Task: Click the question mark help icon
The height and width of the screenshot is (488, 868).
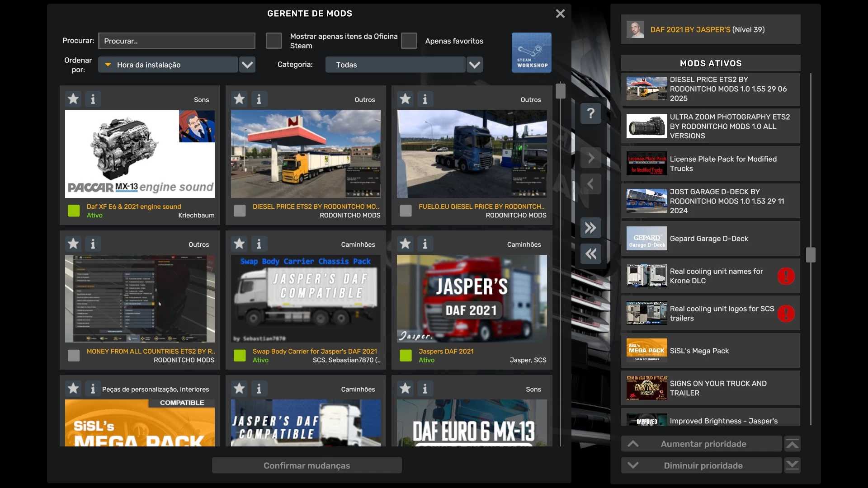Action: (590, 113)
